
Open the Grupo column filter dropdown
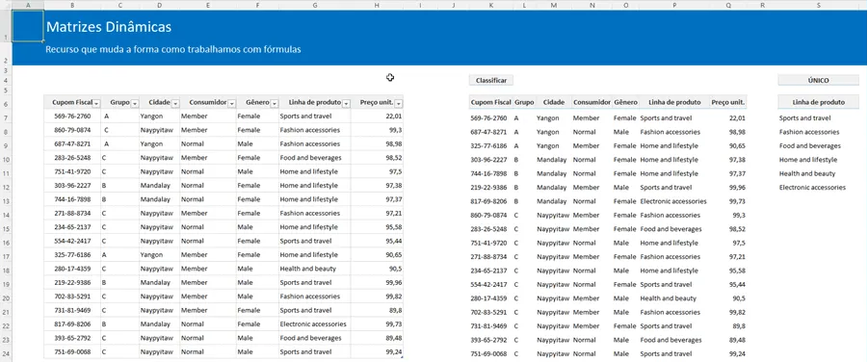pos(135,104)
